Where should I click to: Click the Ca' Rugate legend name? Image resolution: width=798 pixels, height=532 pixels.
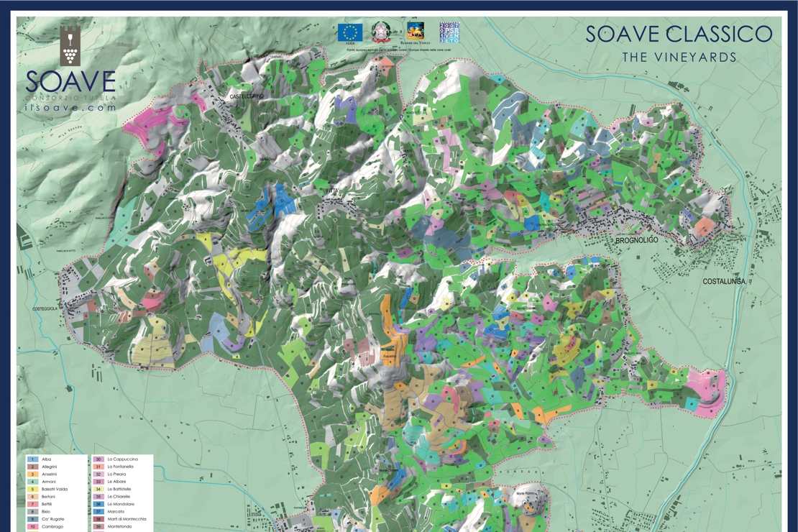(x=53, y=519)
